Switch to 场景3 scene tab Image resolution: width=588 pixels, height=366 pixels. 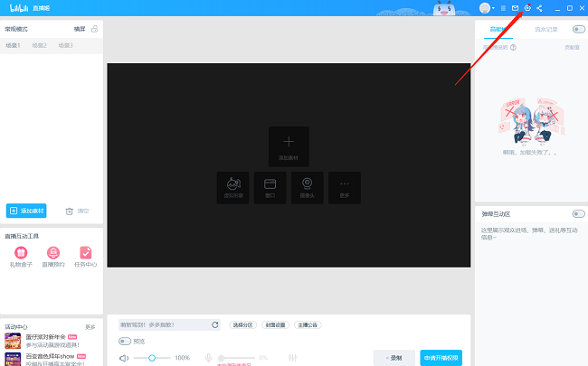[x=65, y=45]
